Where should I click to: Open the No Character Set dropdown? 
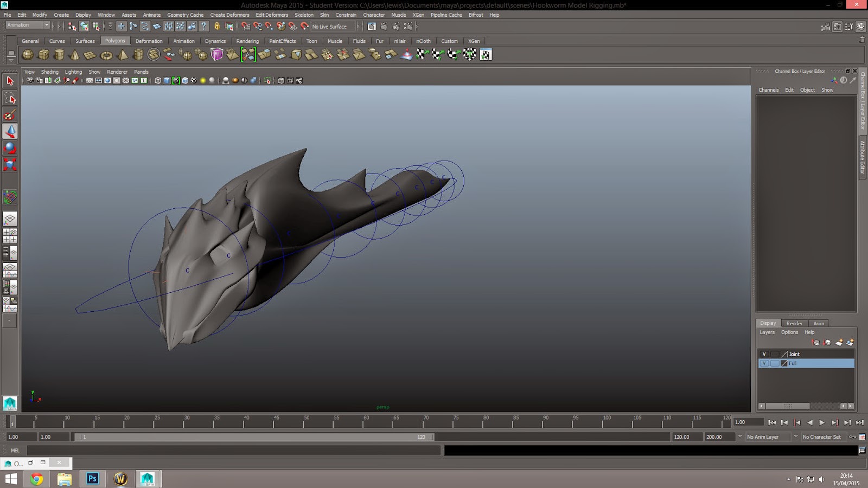click(x=796, y=437)
